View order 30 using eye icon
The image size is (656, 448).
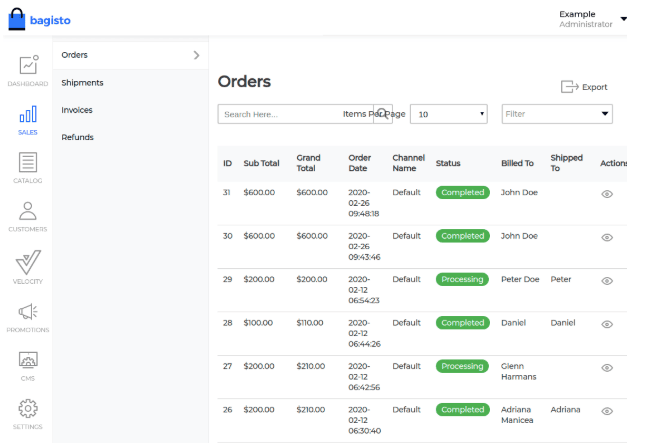pos(607,238)
